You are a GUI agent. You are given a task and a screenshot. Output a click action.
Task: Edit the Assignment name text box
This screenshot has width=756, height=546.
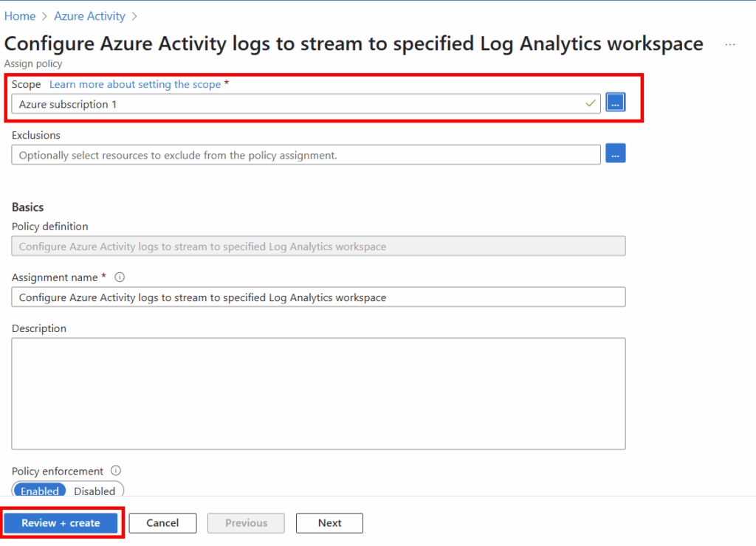click(x=318, y=297)
